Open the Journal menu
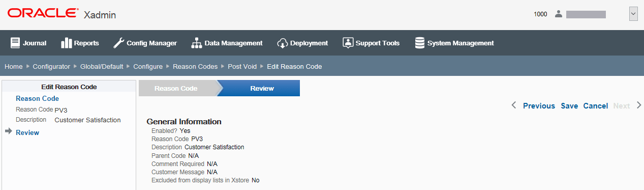The width and height of the screenshot is (644, 190). pos(28,43)
